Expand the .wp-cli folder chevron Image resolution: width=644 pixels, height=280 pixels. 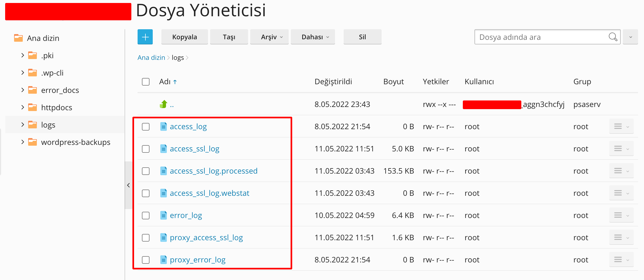pyautogui.click(x=22, y=73)
